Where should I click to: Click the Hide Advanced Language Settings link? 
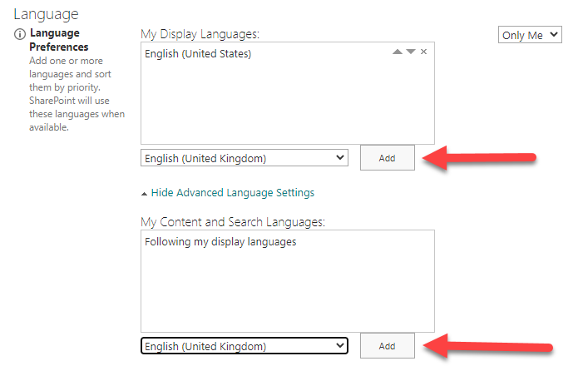(x=232, y=193)
